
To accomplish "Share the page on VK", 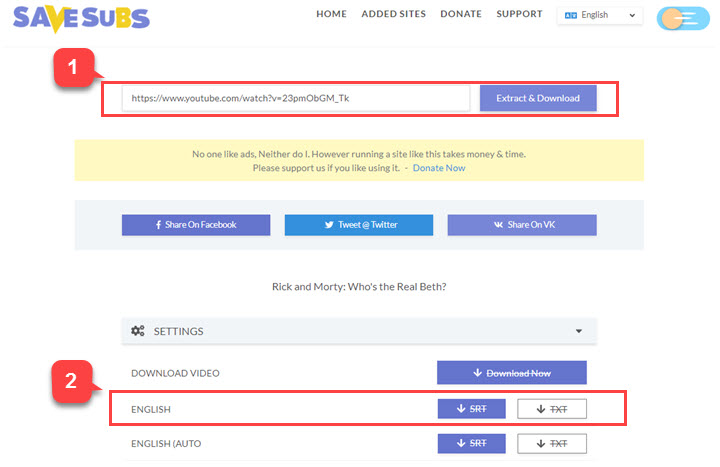I will click(x=522, y=225).
